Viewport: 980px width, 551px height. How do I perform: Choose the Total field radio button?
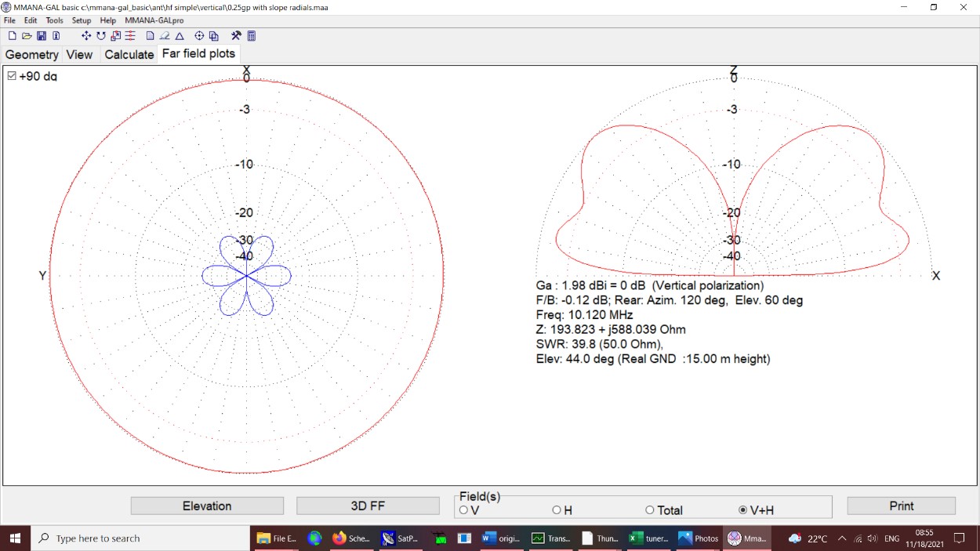point(649,510)
